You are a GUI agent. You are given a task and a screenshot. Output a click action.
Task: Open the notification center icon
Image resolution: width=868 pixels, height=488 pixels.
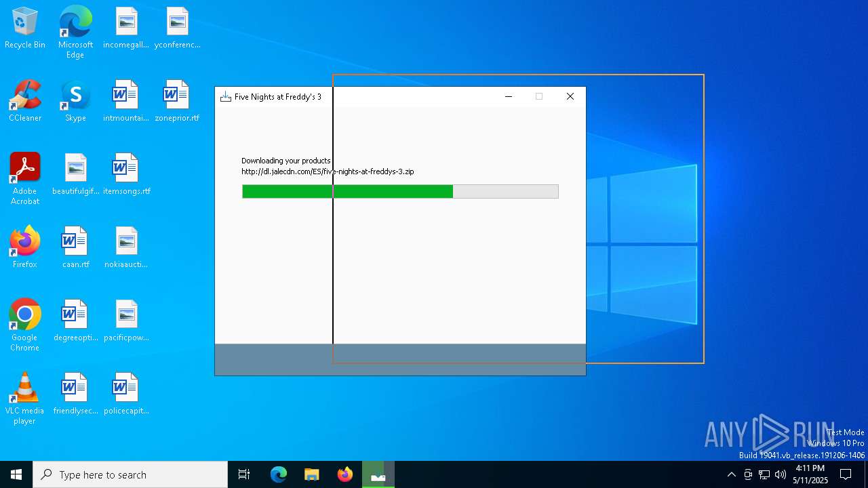846,474
